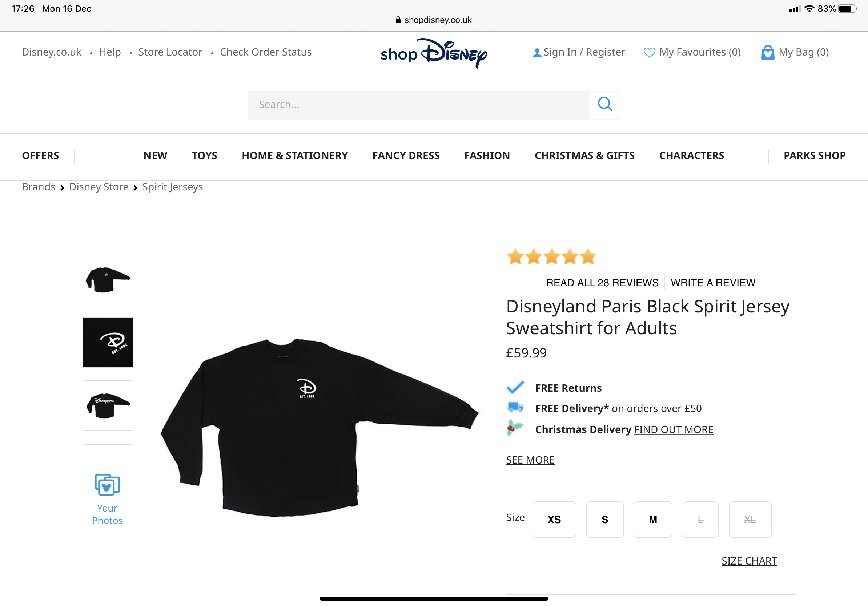Image resolution: width=868 pixels, height=606 pixels.
Task: Select unavailable size XL
Action: [x=750, y=520]
